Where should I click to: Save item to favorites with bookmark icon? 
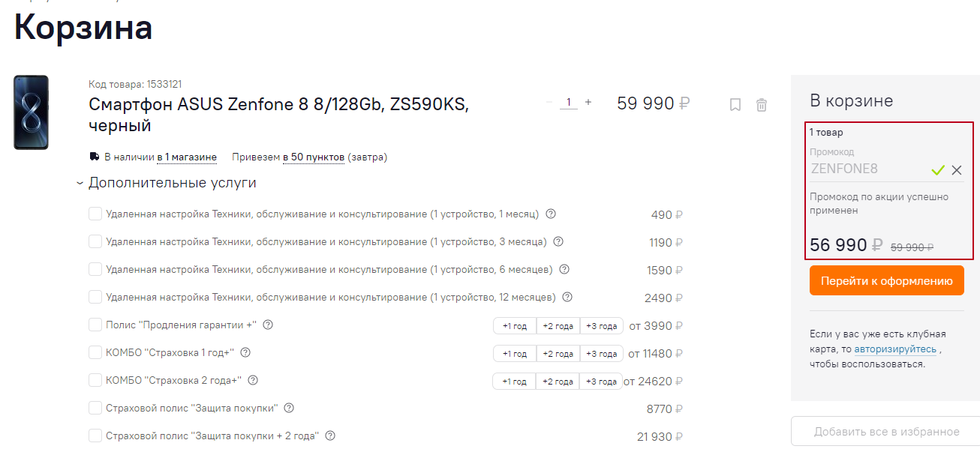735,105
